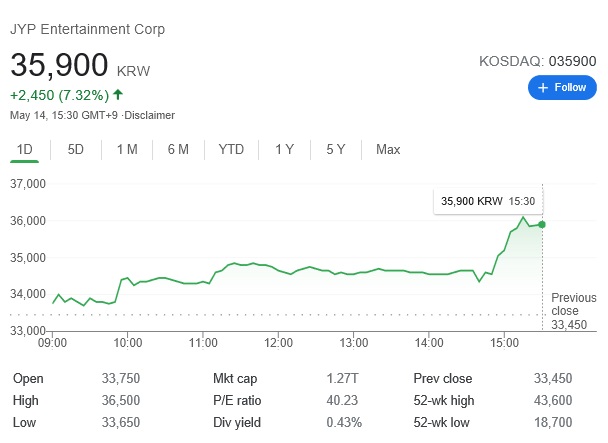Click the blue Follow button

pos(562,87)
